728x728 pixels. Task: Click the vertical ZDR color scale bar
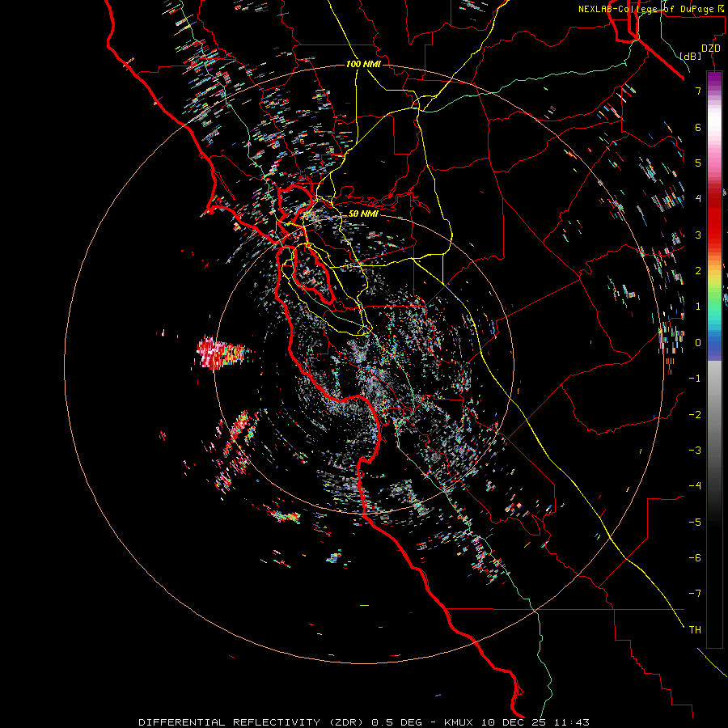click(x=714, y=359)
